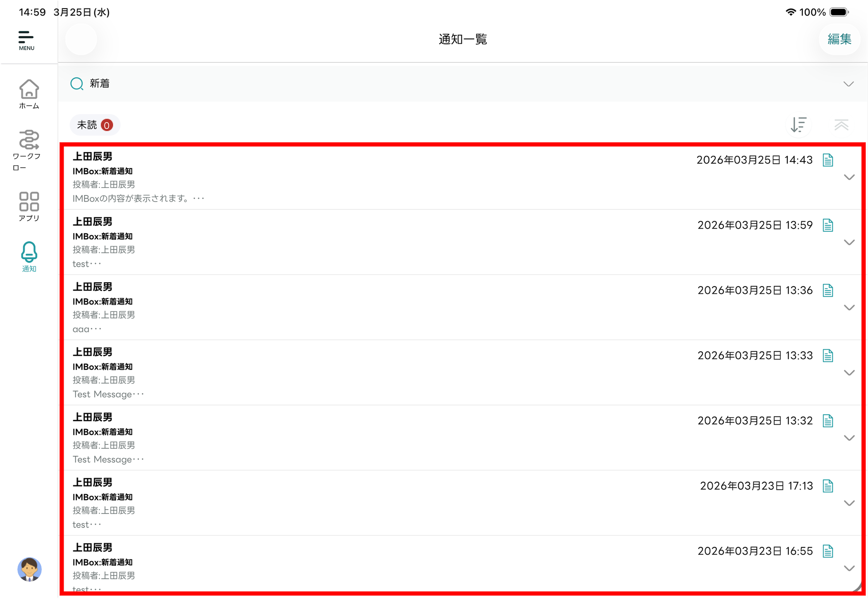Click the search magnifier icon

[x=76, y=83]
